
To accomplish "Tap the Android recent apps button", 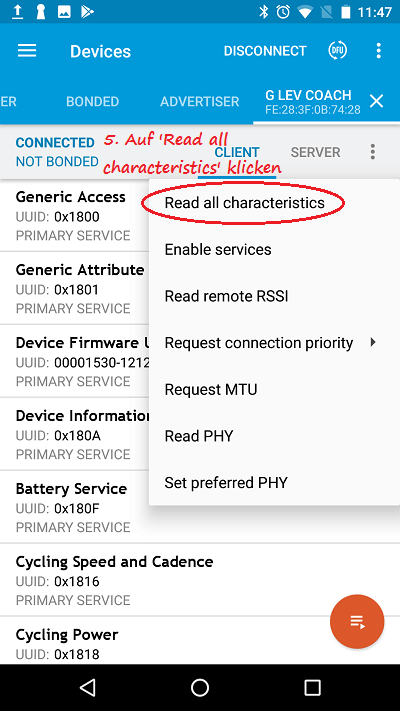I will 312,687.
